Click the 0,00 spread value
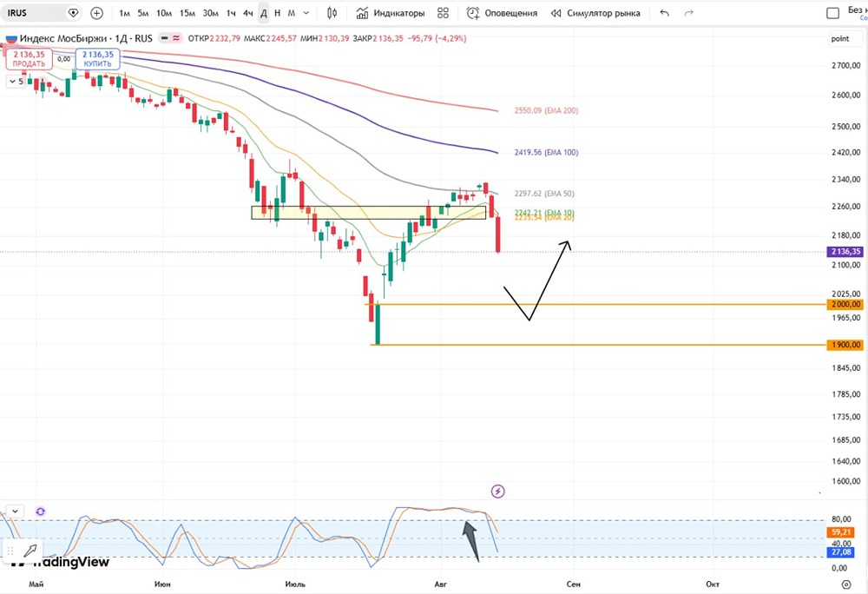 (x=63, y=59)
